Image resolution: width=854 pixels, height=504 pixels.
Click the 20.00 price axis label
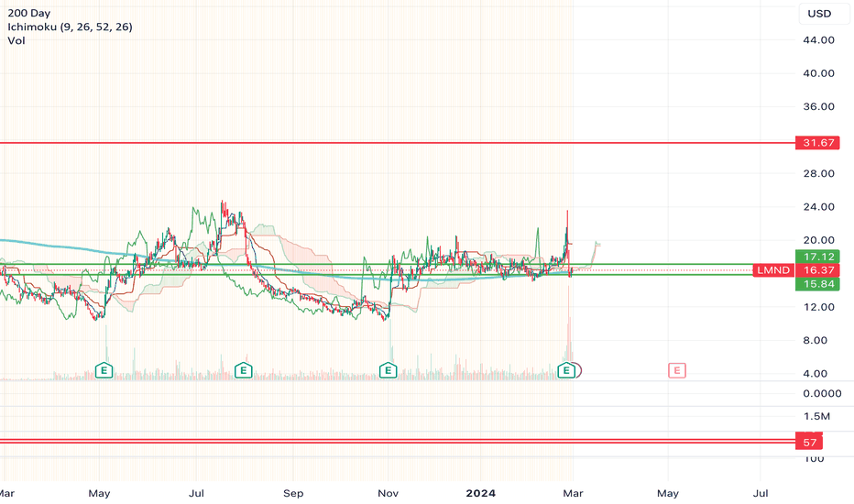[x=818, y=240]
